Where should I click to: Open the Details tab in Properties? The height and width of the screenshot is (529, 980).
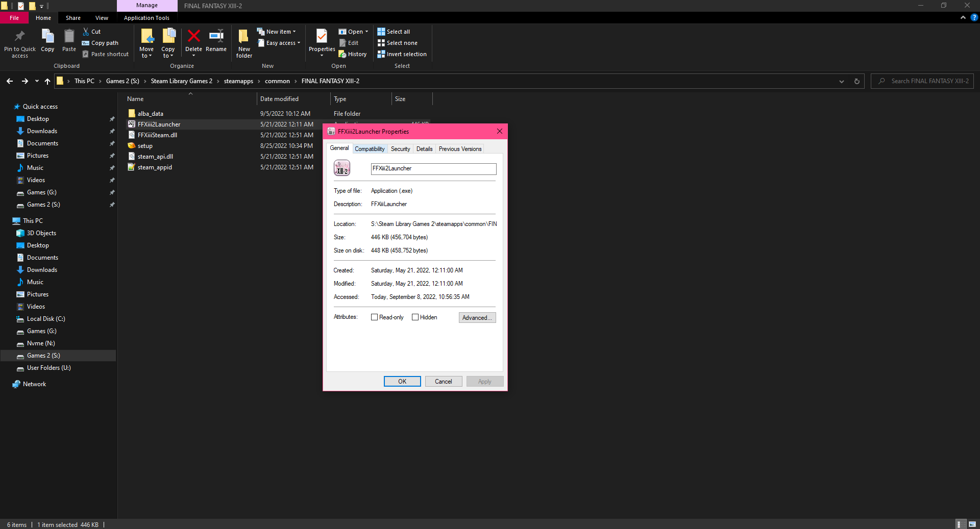point(424,149)
